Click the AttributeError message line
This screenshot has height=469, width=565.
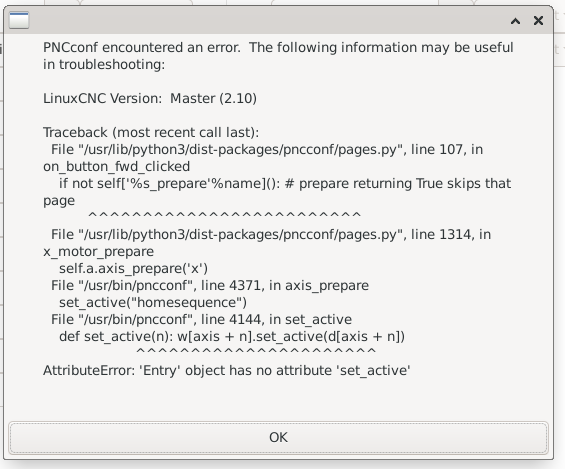(227, 370)
